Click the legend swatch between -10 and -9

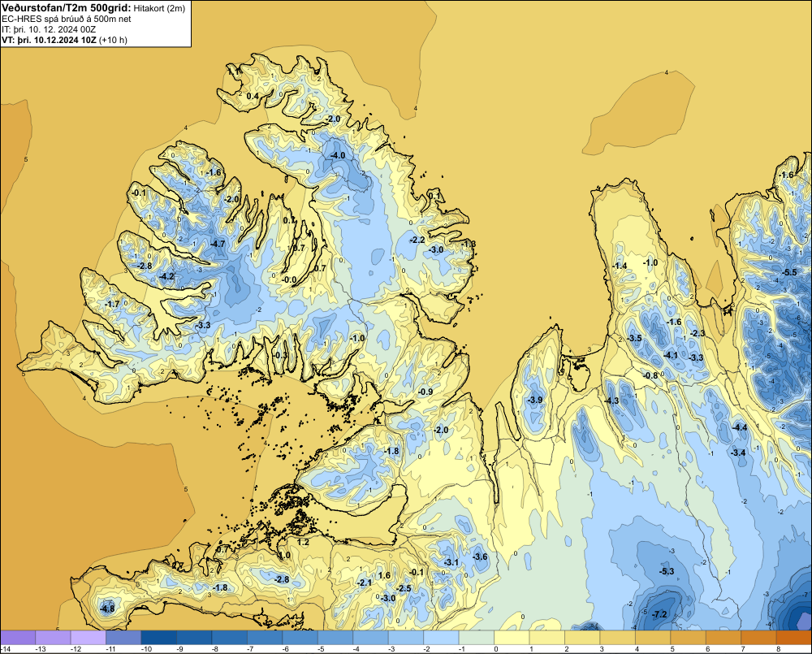click(x=159, y=638)
